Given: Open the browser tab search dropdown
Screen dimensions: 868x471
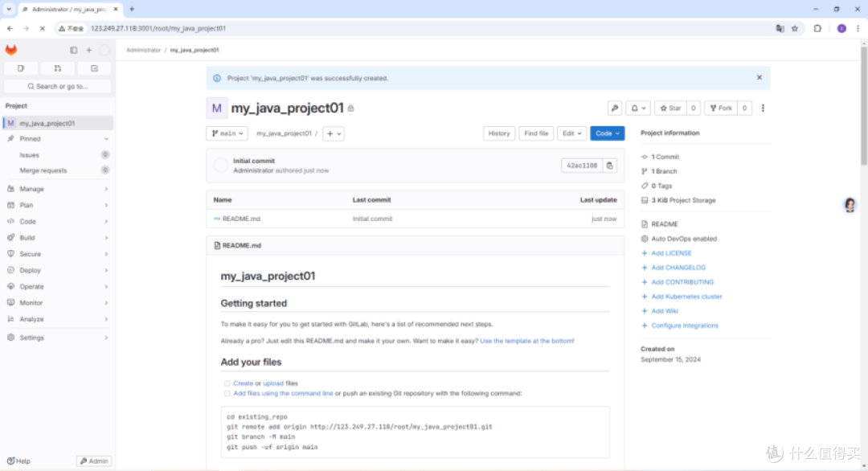Looking at the screenshot, I should pos(9,9).
